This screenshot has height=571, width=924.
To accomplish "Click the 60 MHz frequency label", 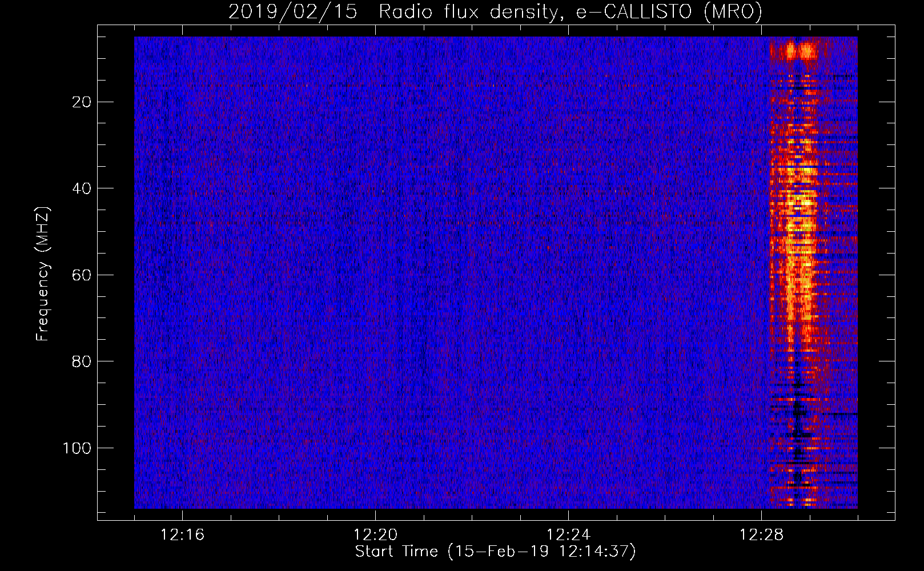I will click(82, 275).
